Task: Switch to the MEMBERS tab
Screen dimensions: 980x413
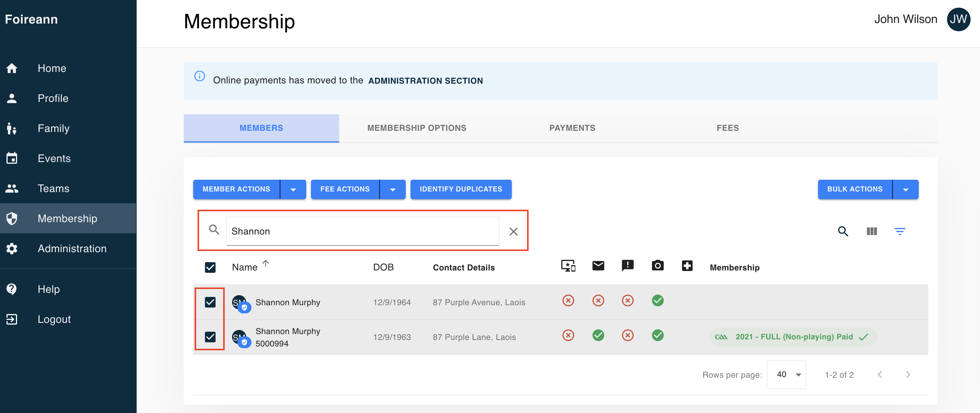Action: pos(261,128)
